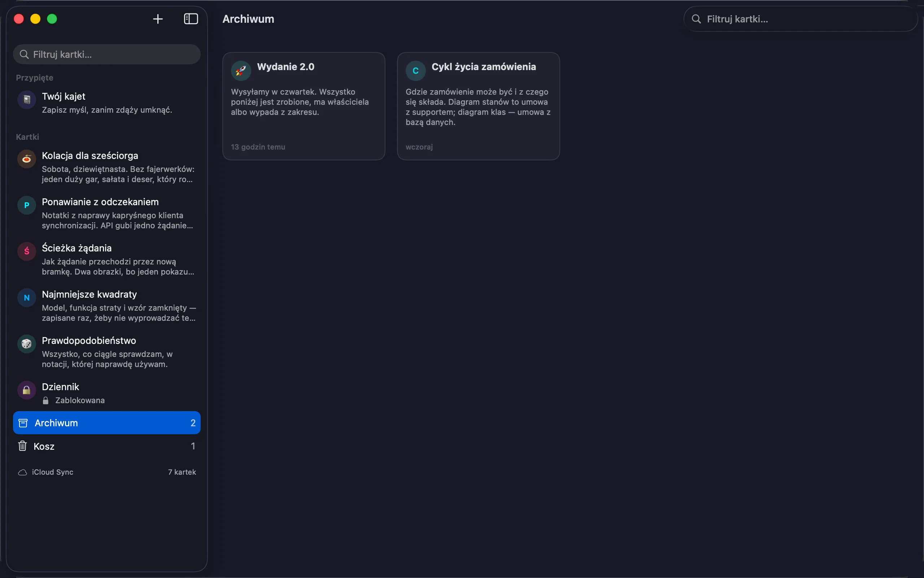This screenshot has width=924, height=578.
Task: Click the trash can icon beside Kosz
Action: tap(22, 446)
